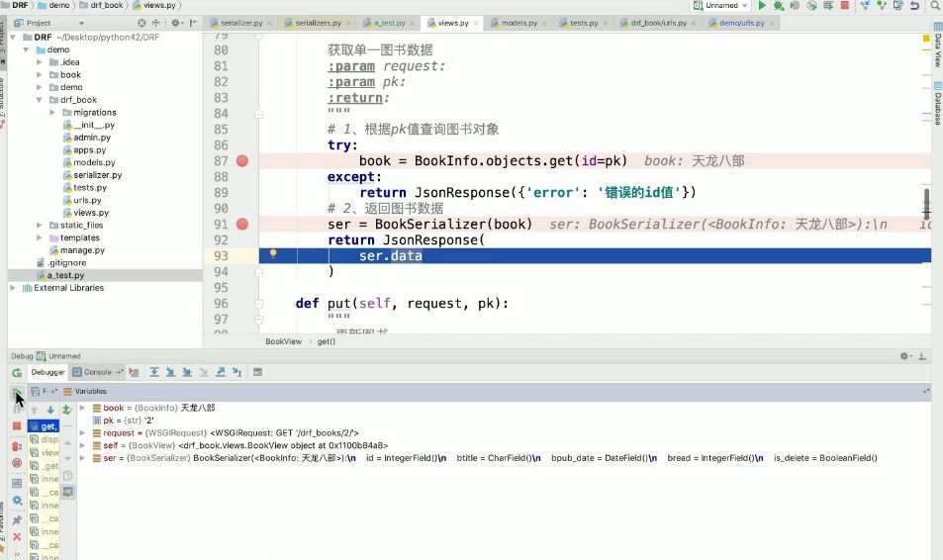
Task: Open the search magnifier in top toolbar
Action: coord(934,6)
